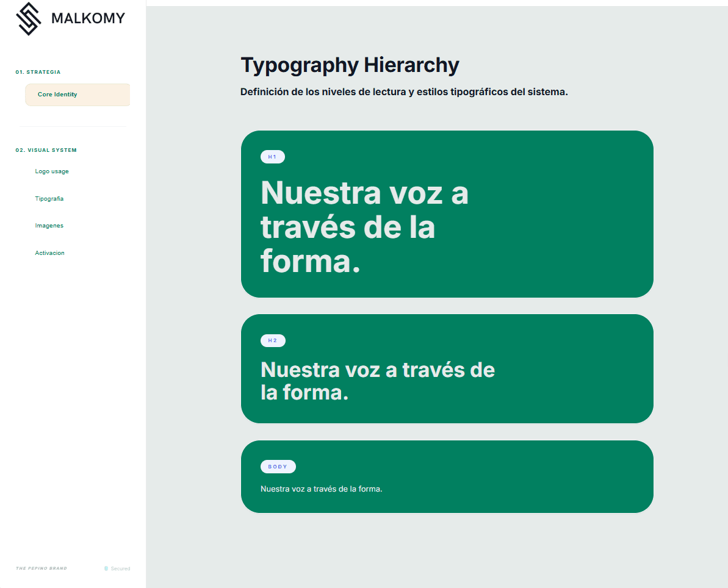
Task: Click the Definición de los niveles subtitle
Action: tap(404, 92)
